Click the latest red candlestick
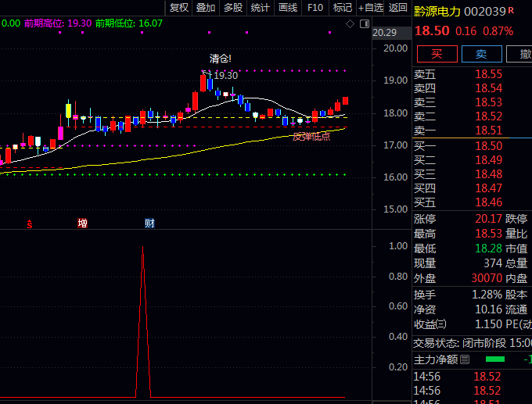Screen dimensions: 532x404 click(x=345, y=101)
